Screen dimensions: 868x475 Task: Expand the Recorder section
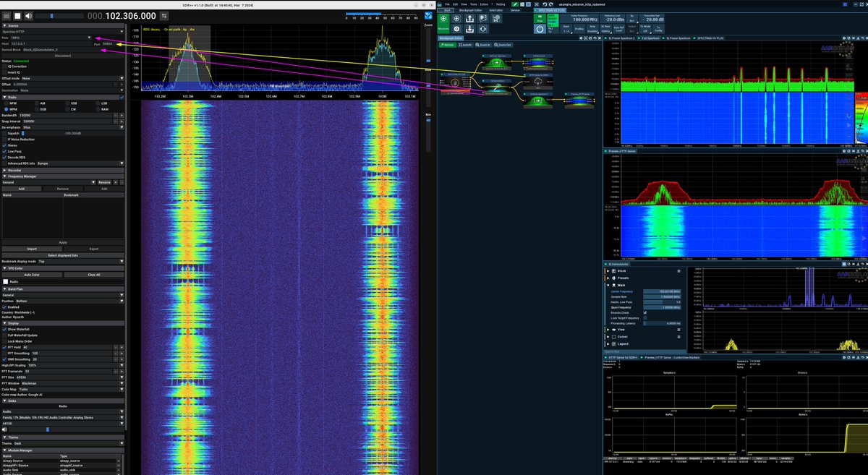(63, 170)
